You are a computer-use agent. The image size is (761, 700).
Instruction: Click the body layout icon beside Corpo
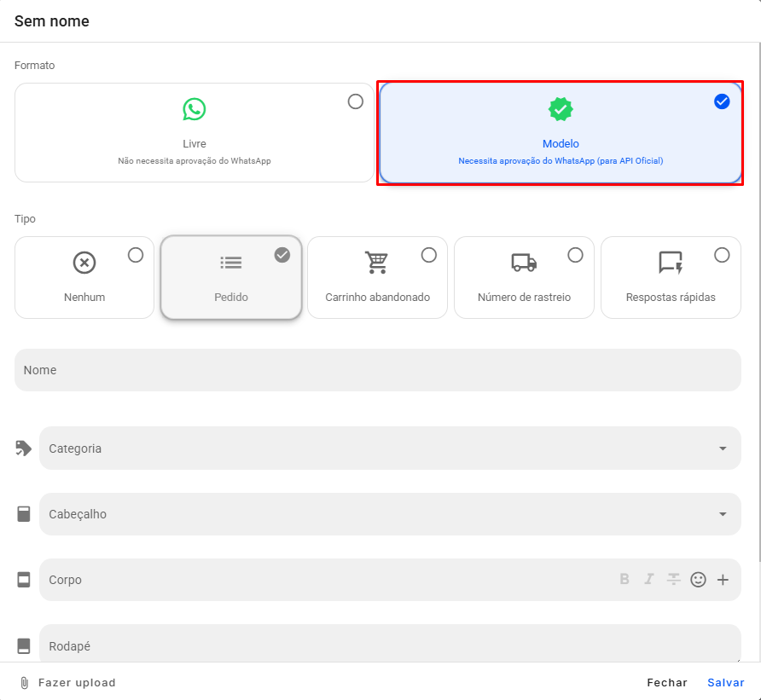(24, 580)
